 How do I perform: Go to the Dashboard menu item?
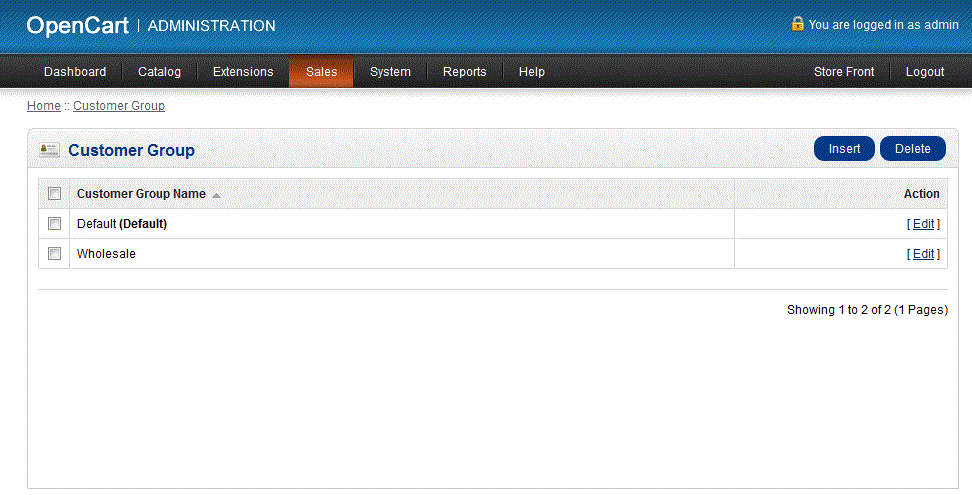tap(75, 72)
